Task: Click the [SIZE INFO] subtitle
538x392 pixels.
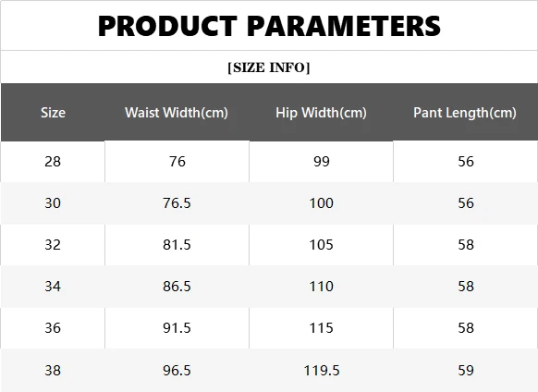Action: click(269, 67)
